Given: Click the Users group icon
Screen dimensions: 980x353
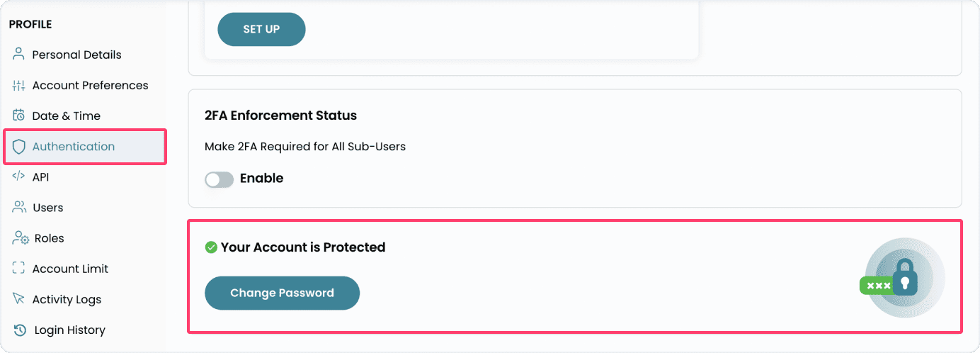Looking at the screenshot, I should pos(19,207).
